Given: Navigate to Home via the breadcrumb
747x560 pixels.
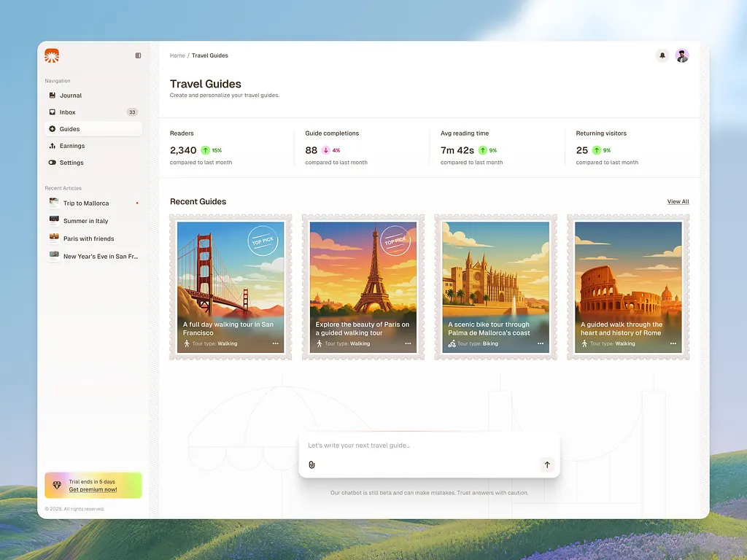Looking at the screenshot, I should point(177,55).
